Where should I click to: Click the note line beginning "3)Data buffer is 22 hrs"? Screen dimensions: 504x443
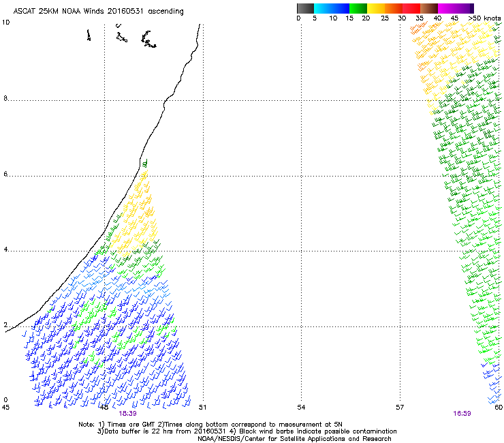[247, 431]
